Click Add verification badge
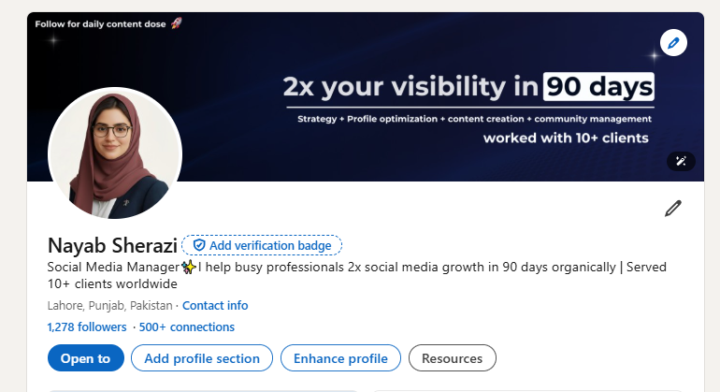This screenshot has width=720, height=392. 262,246
